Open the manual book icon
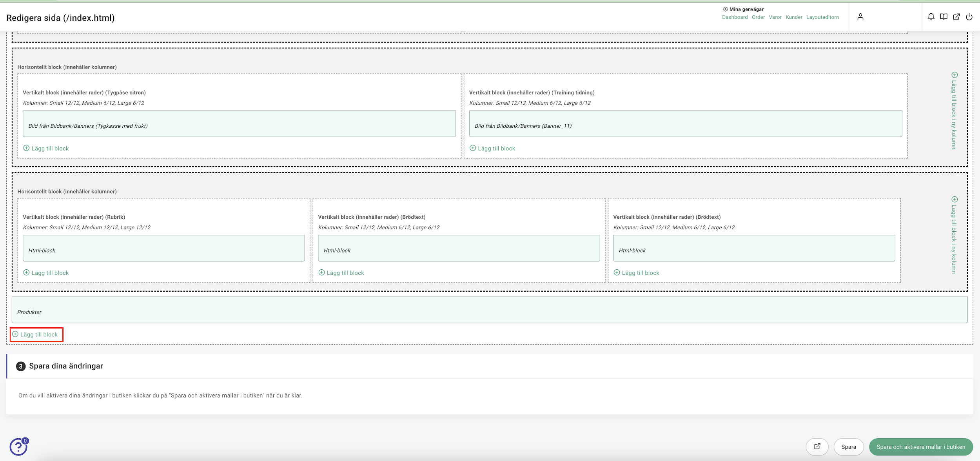 [944, 16]
